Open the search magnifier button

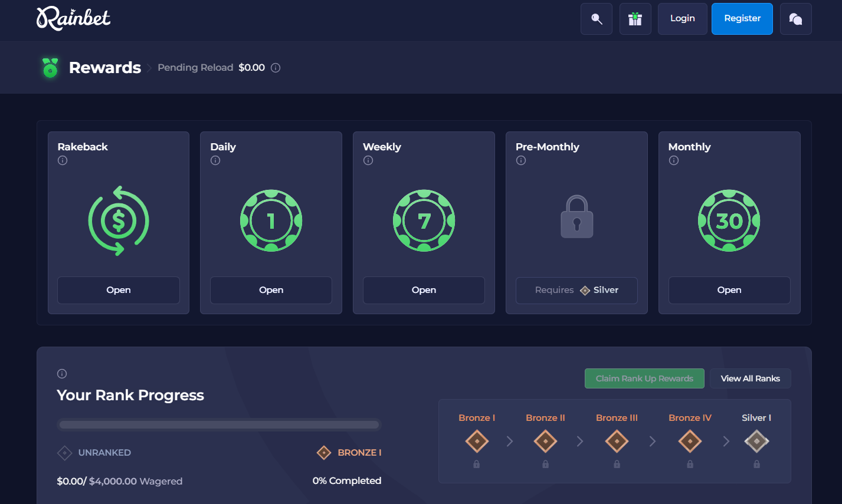[597, 19]
